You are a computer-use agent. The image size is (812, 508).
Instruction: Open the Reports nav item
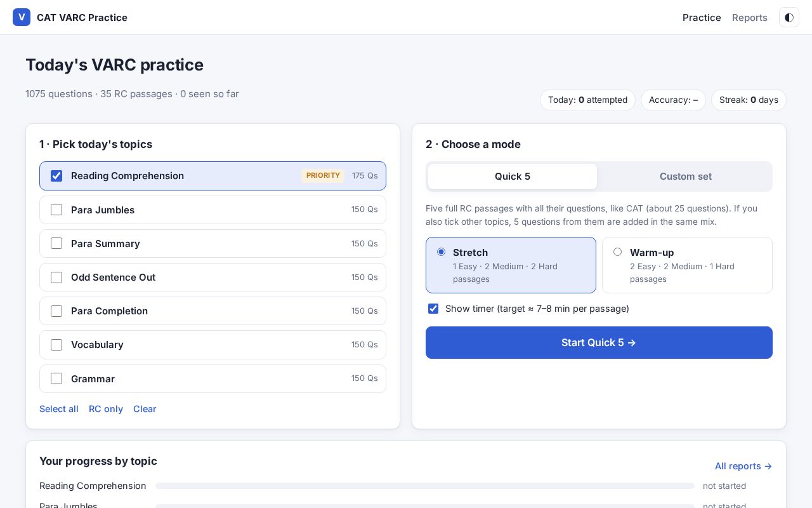pos(750,17)
